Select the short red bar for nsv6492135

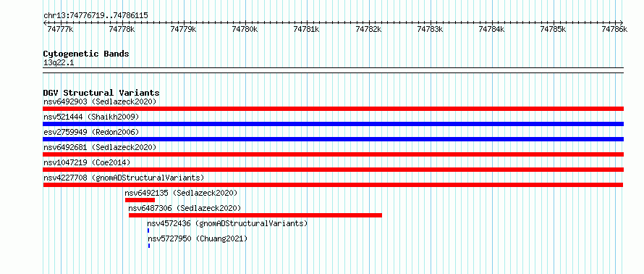[x=140, y=200]
